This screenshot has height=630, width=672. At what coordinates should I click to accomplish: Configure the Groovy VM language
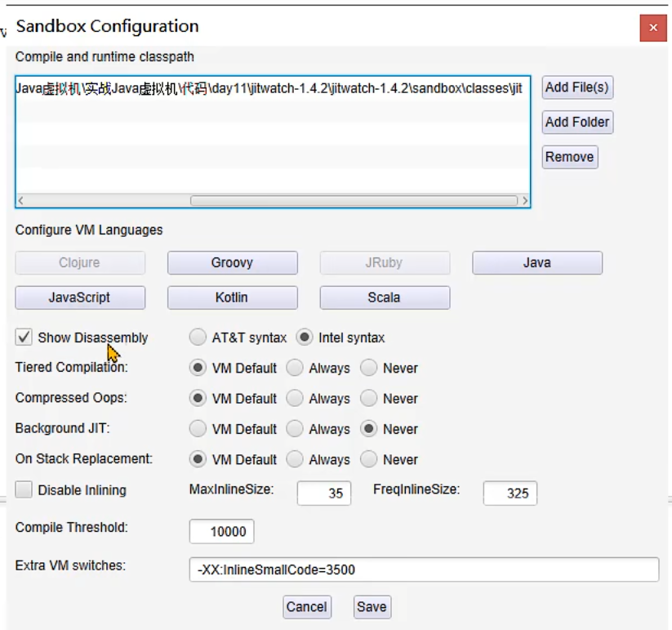tap(232, 263)
